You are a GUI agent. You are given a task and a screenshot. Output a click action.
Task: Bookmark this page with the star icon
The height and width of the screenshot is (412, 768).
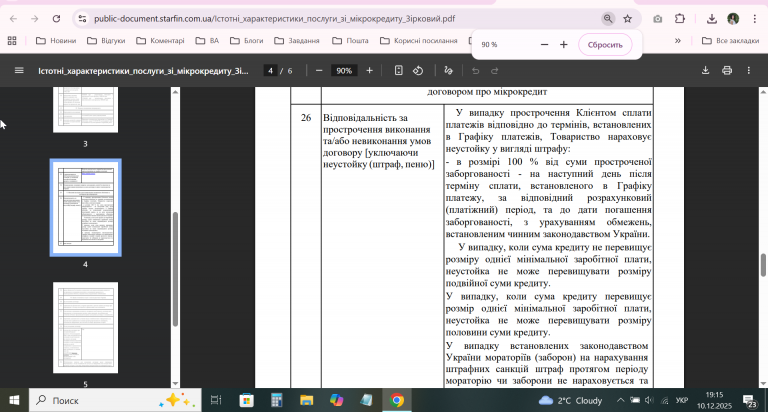[x=627, y=18]
